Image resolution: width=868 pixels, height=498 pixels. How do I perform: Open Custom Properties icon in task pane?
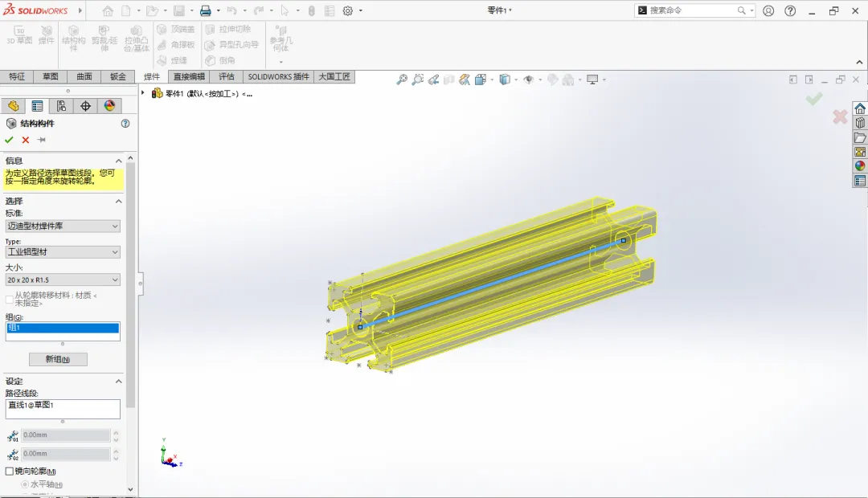click(x=860, y=181)
